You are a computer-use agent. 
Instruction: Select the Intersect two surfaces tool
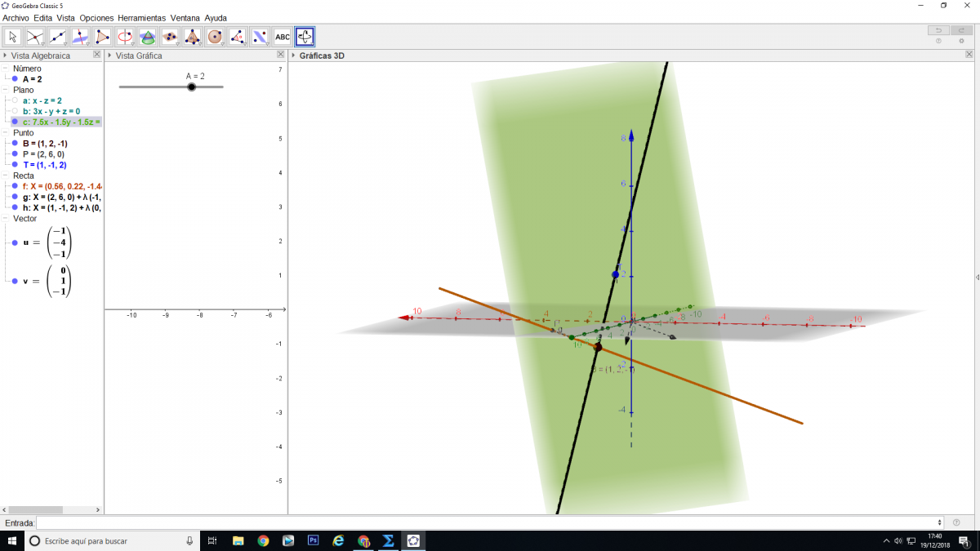(x=147, y=37)
